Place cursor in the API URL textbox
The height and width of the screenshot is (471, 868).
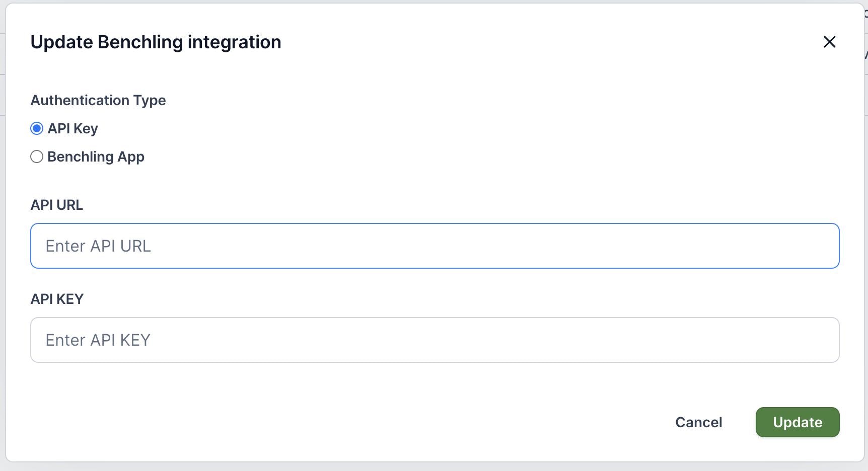435,246
